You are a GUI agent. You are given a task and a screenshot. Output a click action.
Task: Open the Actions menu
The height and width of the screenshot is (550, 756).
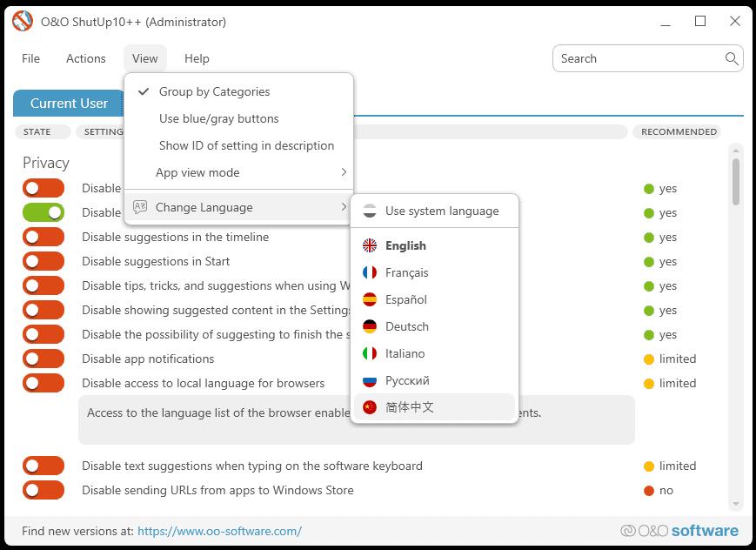click(x=86, y=58)
